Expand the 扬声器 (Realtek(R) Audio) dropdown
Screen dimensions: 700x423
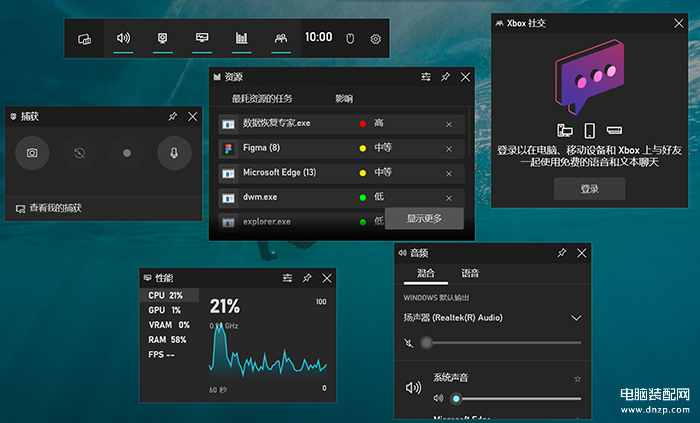[x=492, y=318]
